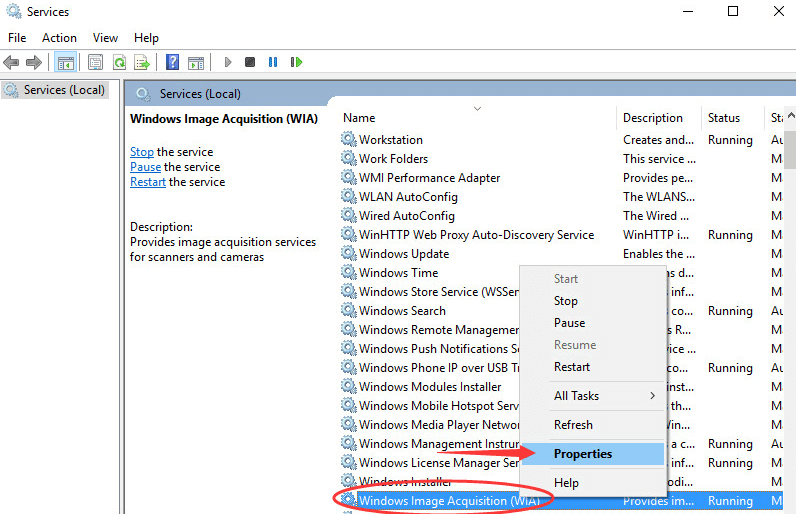Click the gear icon beside Windows Update

(349, 253)
